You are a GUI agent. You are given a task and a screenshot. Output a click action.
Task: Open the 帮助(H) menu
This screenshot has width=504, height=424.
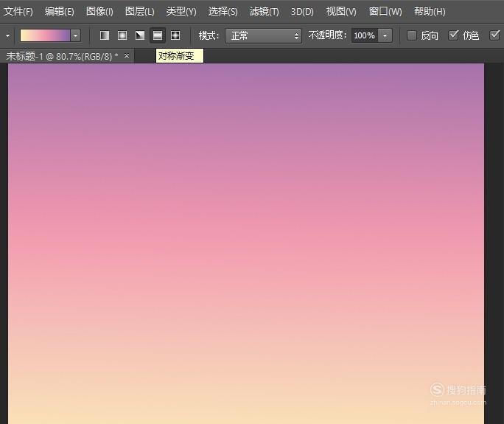[430, 12]
